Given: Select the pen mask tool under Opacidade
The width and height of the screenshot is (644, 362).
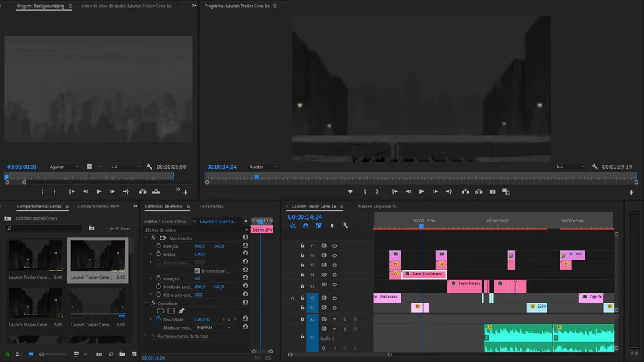Looking at the screenshot, I should [182, 311].
